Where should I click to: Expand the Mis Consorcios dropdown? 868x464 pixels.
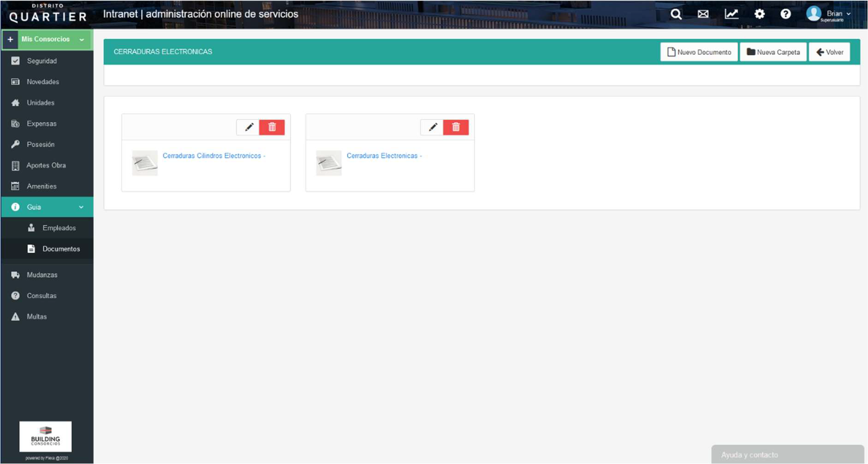tap(81, 39)
